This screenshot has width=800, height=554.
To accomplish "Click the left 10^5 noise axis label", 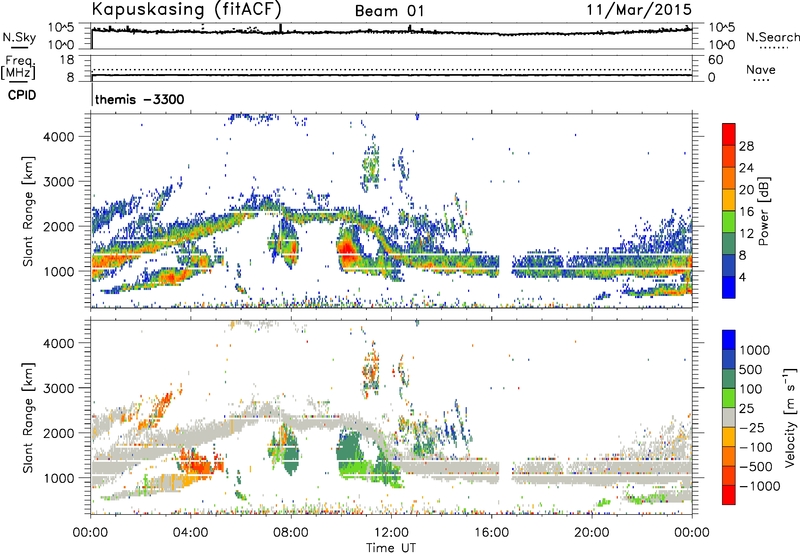I will (61, 28).
